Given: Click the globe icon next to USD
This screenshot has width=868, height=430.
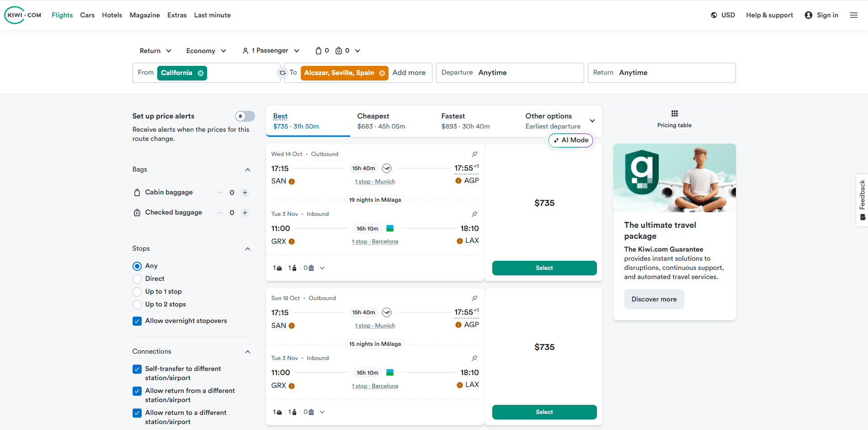Looking at the screenshot, I should (x=713, y=15).
